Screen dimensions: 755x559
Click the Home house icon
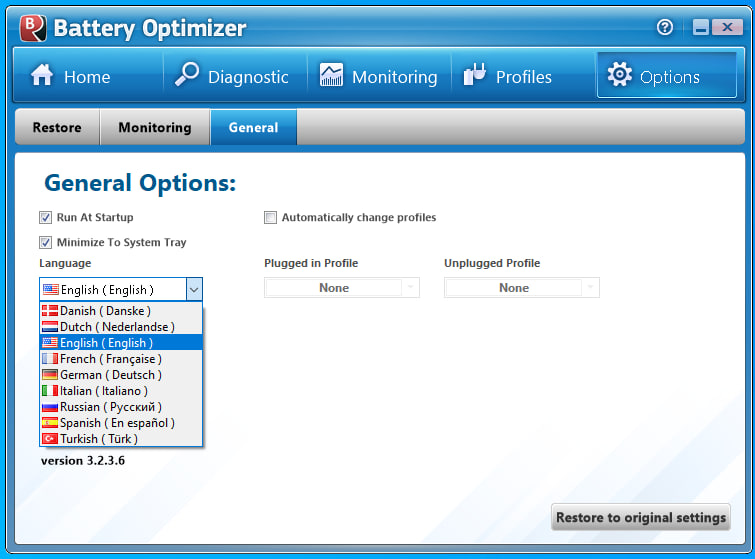42,75
